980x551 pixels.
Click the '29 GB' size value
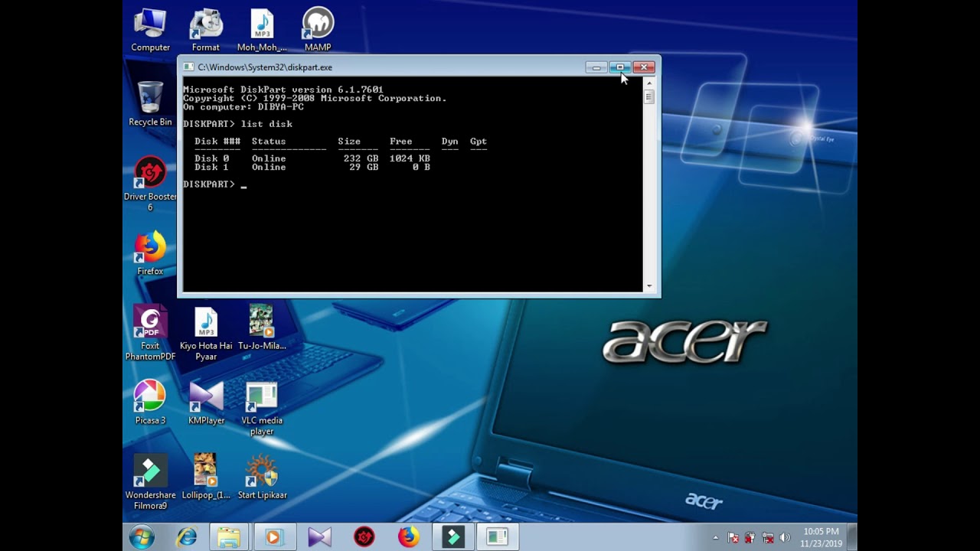pyautogui.click(x=364, y=167)
